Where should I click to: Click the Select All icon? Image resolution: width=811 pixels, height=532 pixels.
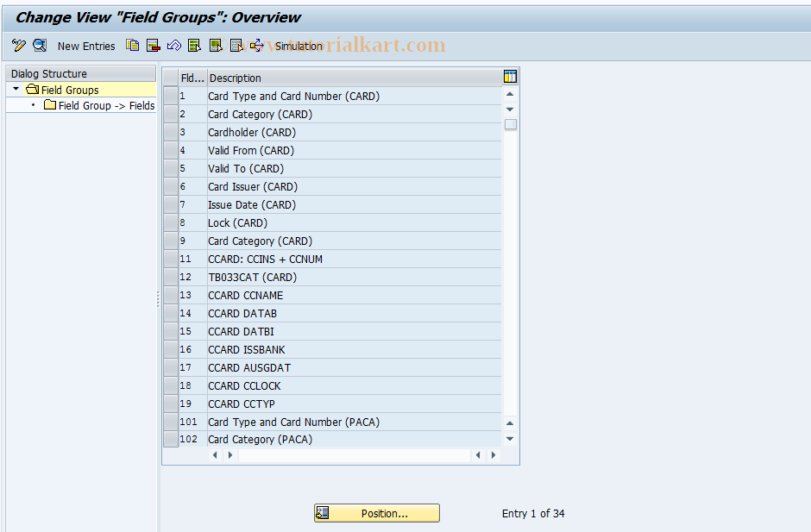(193, 46)
